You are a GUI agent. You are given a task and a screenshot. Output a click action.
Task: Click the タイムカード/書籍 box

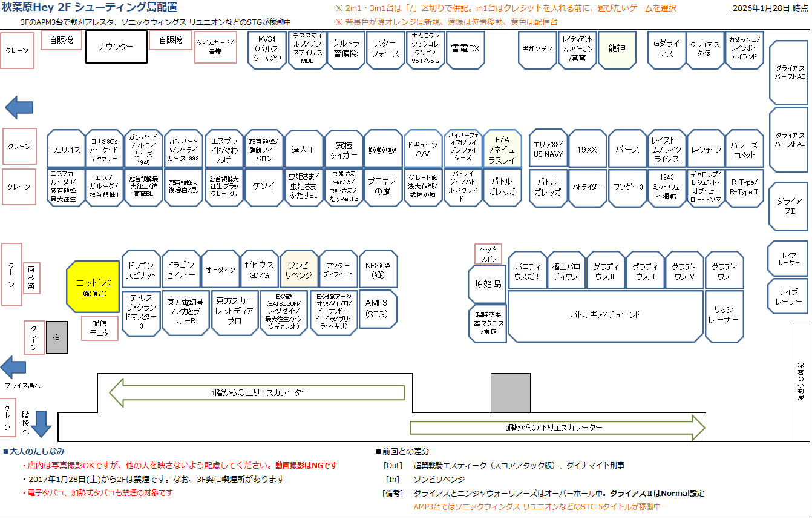pyautogui.click(x=215, y=47)
